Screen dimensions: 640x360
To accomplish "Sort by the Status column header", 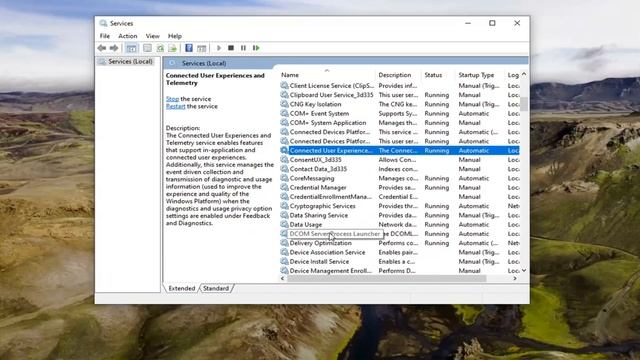I will (438, 75).
